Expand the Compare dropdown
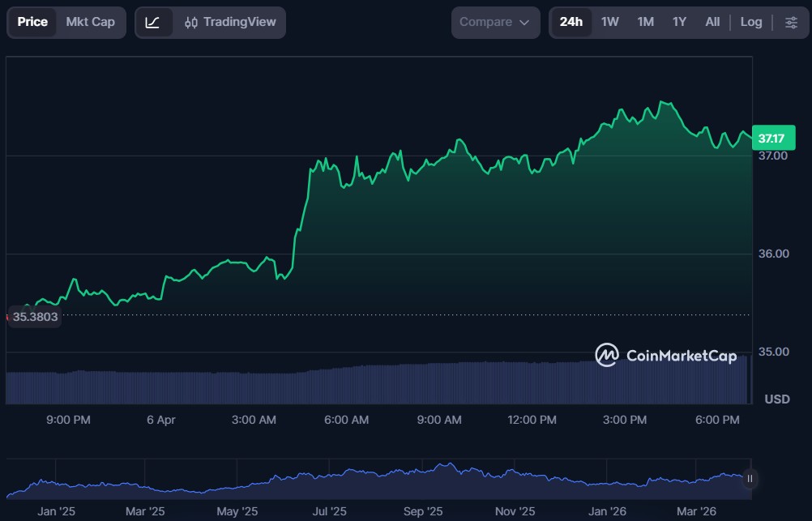812x521 pixels. [495, 23]
